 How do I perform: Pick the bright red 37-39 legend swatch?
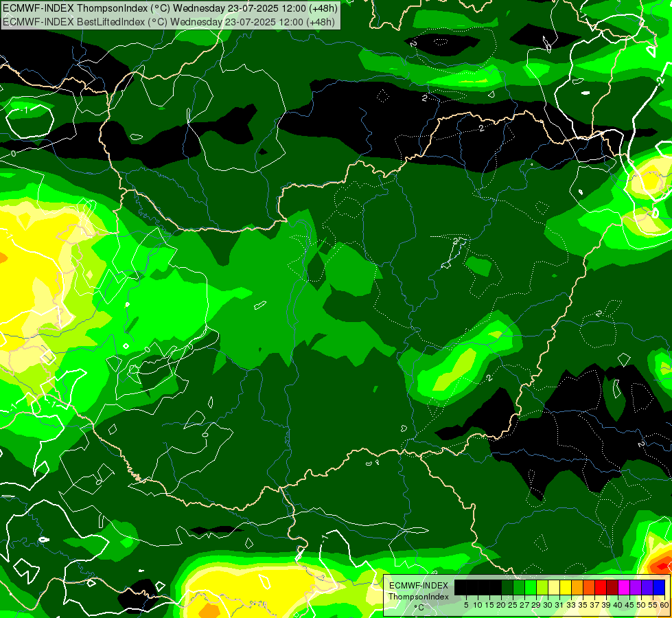(601, 587)
